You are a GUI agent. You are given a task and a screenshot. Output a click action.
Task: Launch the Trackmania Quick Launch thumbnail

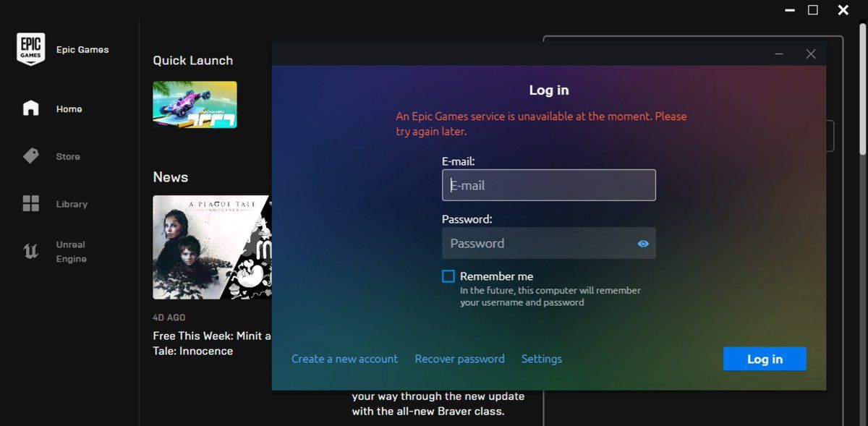tap(195, 104)
